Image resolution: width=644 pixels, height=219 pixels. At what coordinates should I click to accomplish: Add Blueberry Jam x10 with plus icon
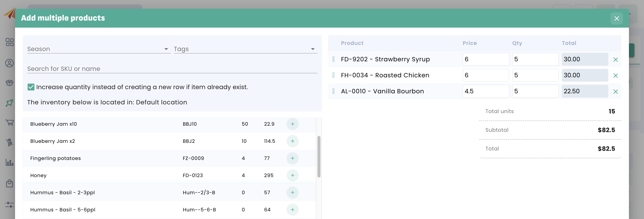point(292,124)
